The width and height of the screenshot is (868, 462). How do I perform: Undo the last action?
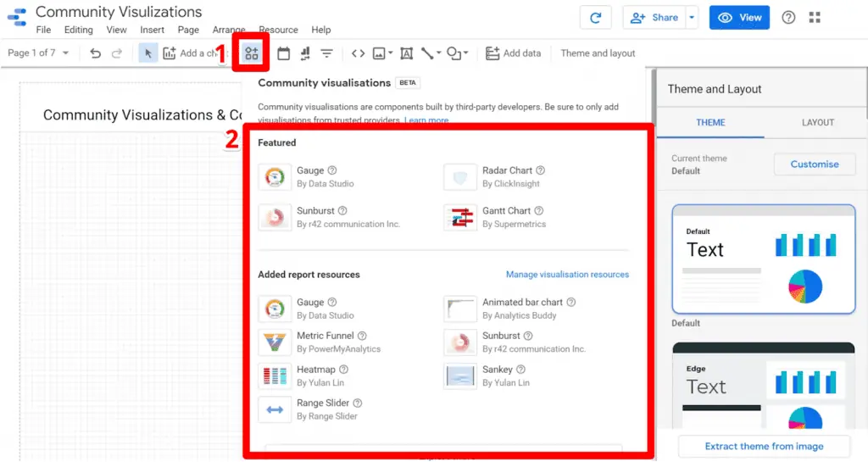(95, 53)
